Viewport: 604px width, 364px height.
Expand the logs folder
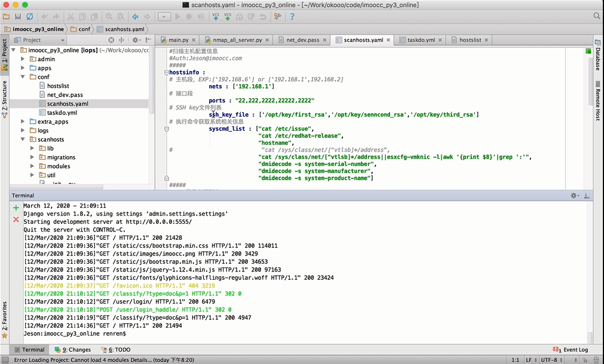coord(23,130)
